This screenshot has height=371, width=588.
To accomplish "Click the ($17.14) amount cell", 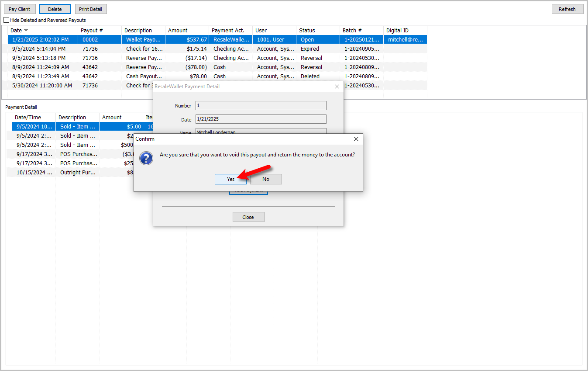I will pyautogui.click(x=187, y=58).
